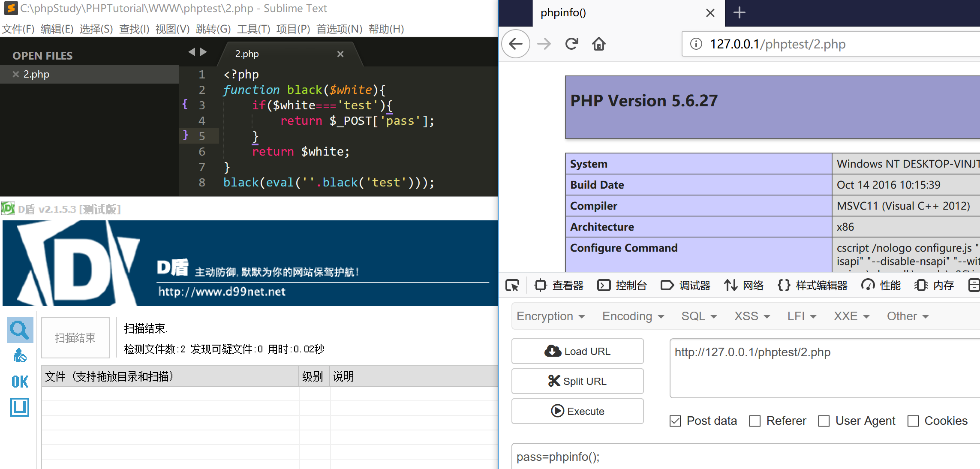Click the OK icon in D盾 sidebar

(x=20, y=382)
